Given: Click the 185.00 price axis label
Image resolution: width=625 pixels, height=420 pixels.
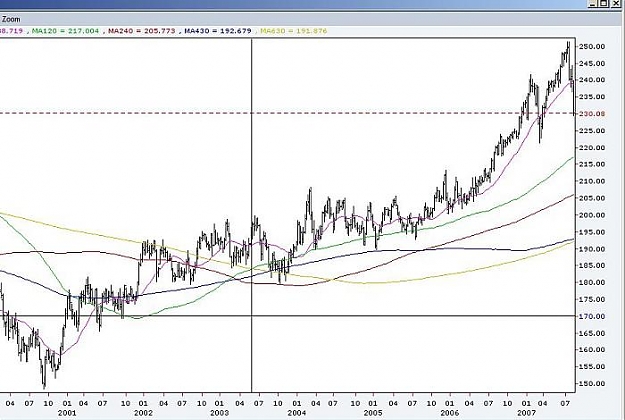Looking at the screenshot, I should pyautogui.click(x=592, y=265).
